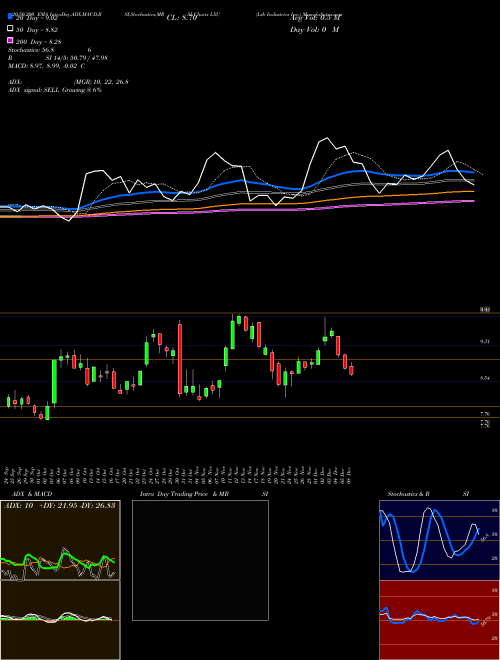Click the blue 20 Day EMA legend swatch
The height and width of the screenshot is (660, 500).
tap(10, 17)
